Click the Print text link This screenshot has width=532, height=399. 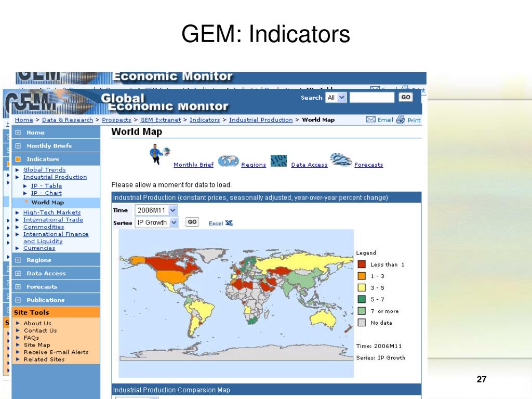414,120
